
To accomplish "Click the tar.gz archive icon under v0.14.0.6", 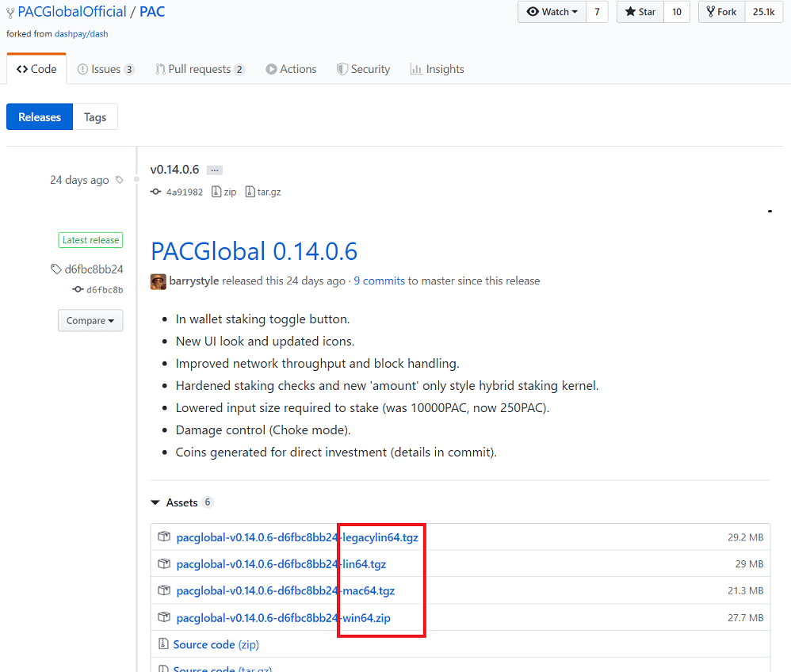I will click(250, 192).
